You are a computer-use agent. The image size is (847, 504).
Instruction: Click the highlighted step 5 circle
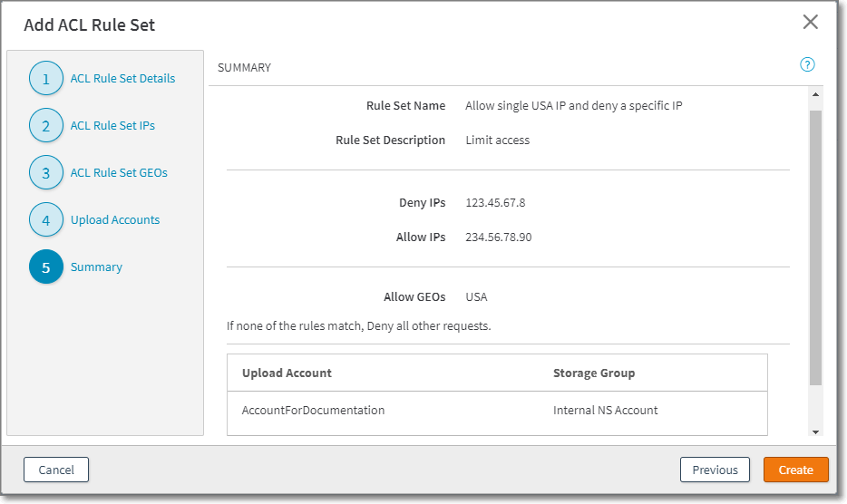[46, 267]
